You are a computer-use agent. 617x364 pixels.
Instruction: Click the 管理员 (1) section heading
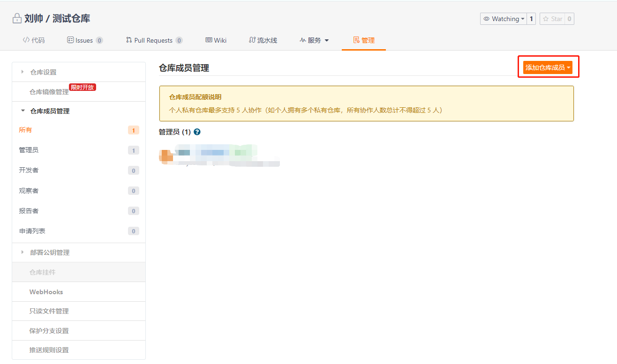tap(175, 132)
